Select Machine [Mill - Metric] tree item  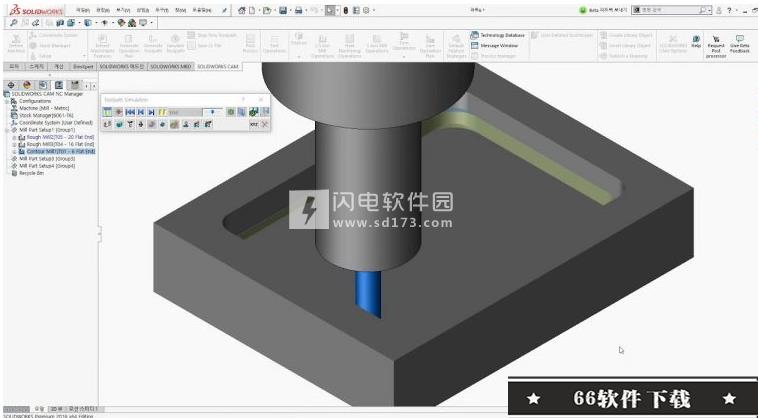click(x=44, y=108)
